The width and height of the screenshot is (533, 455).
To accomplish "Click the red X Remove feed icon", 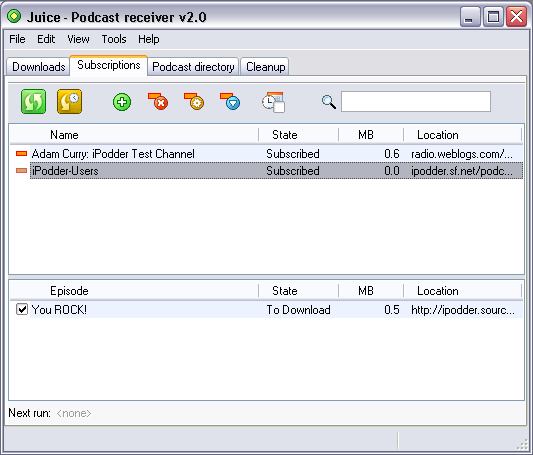I will (x=158, y=102).
